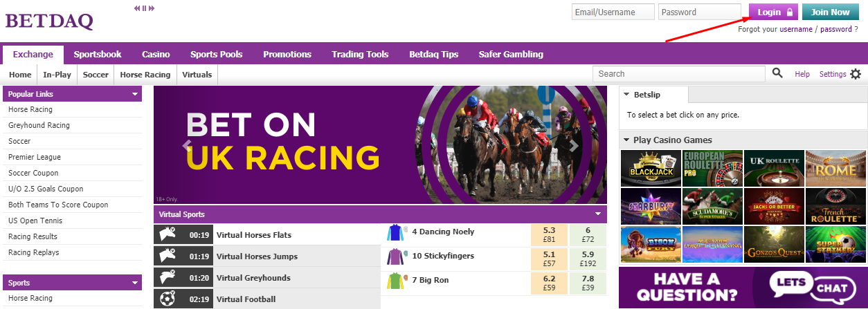Collapse the Sports sidebar panel
Viewport: 868px width, 309px height.
point(135,283)
